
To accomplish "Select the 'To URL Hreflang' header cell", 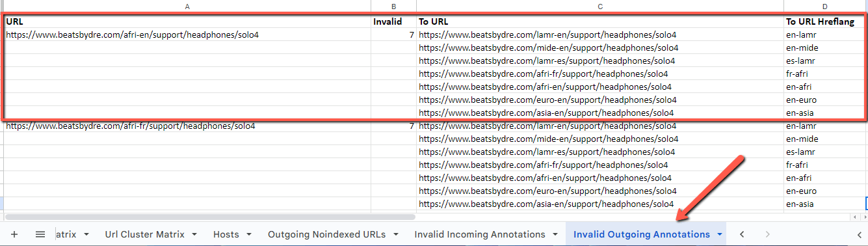I will point(824,21).
